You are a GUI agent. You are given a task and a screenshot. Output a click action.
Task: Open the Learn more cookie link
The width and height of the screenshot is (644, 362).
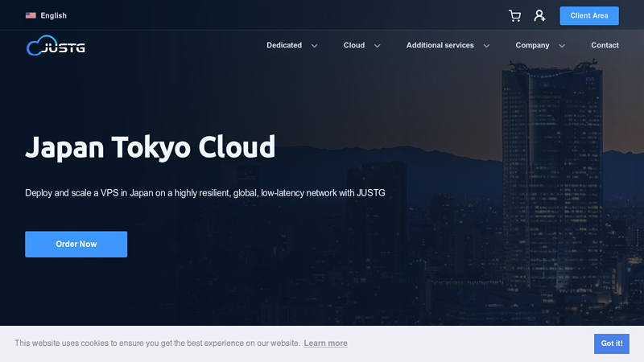coord(326,343)
